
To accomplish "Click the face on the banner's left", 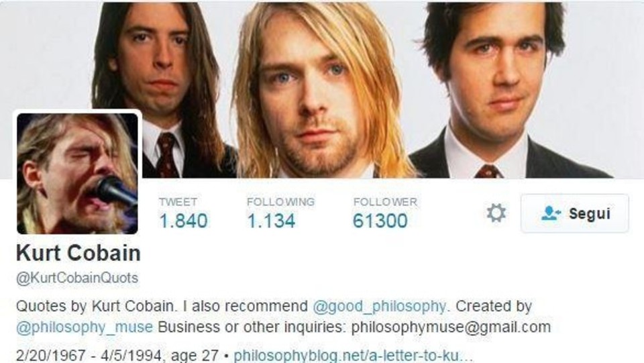I will point(158,62).
